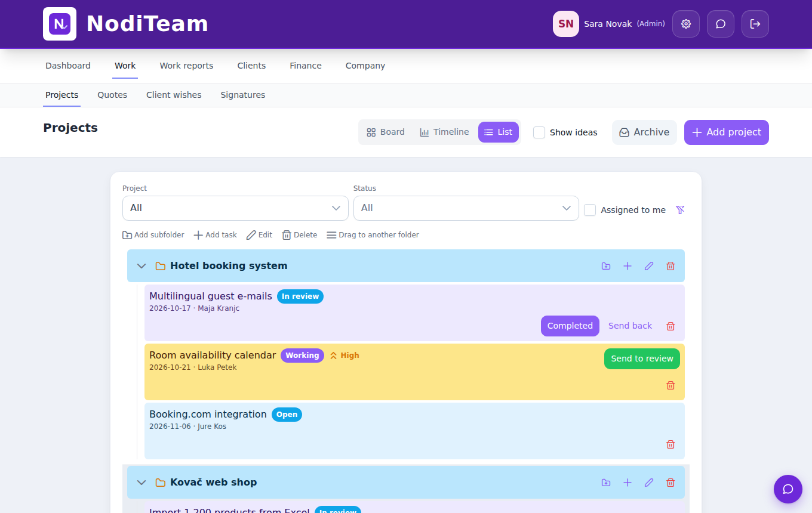Click the logout icon button
The width and height of the screenshot is (812, 513).
[755, 24]
